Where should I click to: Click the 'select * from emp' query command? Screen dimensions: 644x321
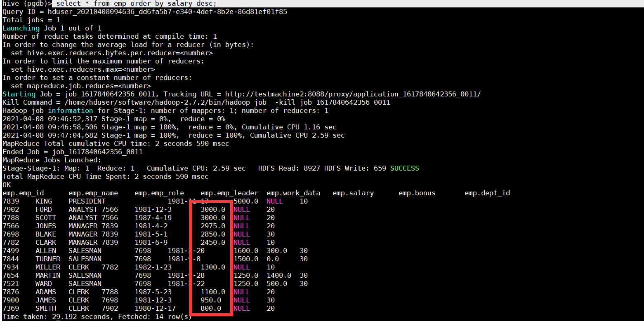point(137,3)
